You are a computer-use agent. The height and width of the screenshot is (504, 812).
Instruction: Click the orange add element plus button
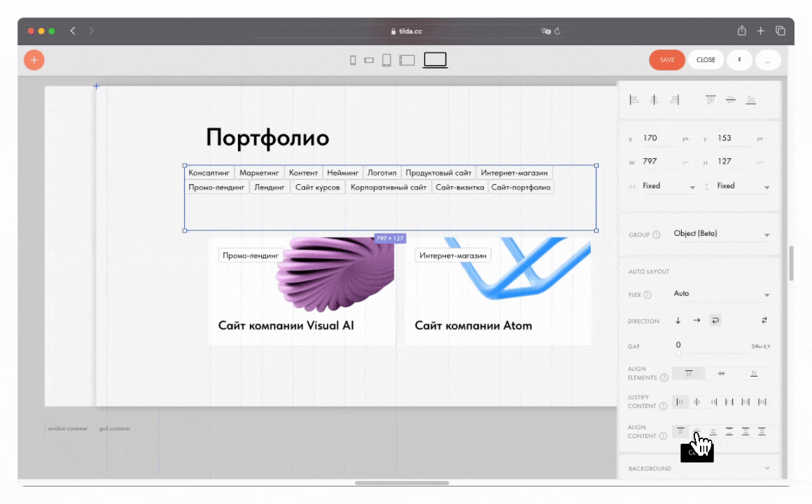coord(34,60)
